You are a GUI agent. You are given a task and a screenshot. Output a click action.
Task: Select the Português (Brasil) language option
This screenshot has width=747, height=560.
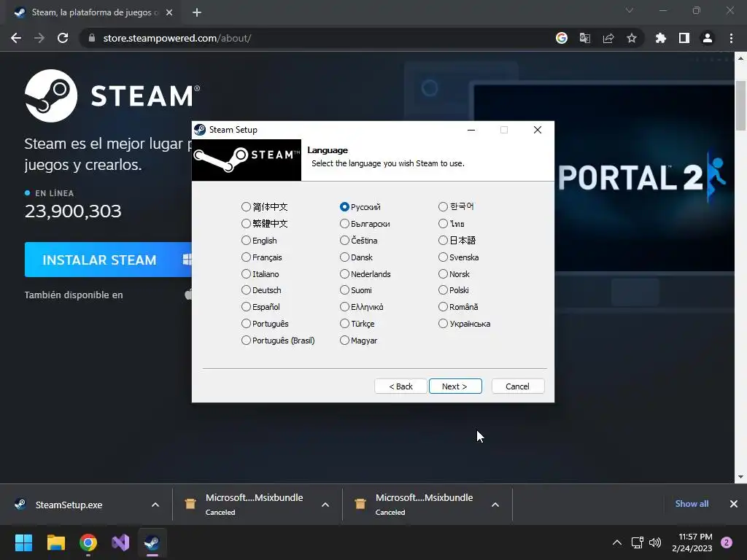coord(278,341)
